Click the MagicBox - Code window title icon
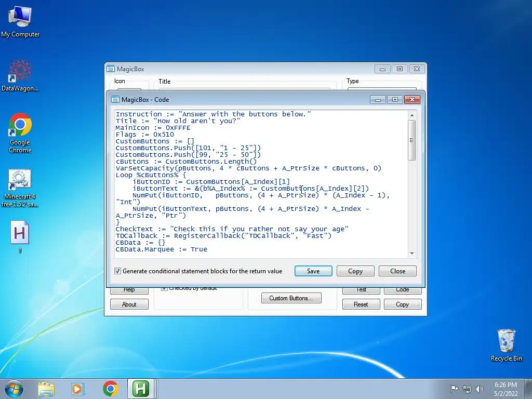This screenshot has width=532, height=399. tap(115, 99)
